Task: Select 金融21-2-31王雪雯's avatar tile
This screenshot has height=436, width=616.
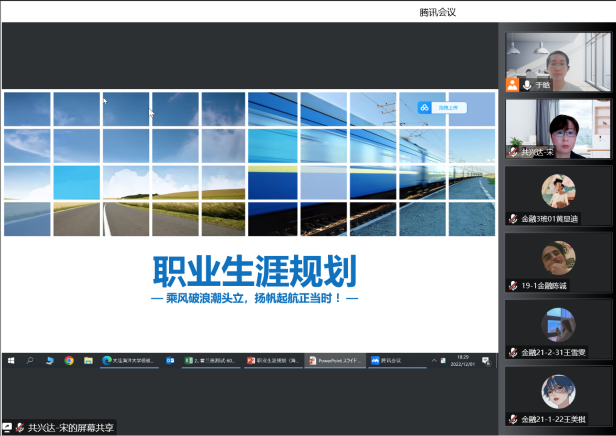Action: click(557, 324)
